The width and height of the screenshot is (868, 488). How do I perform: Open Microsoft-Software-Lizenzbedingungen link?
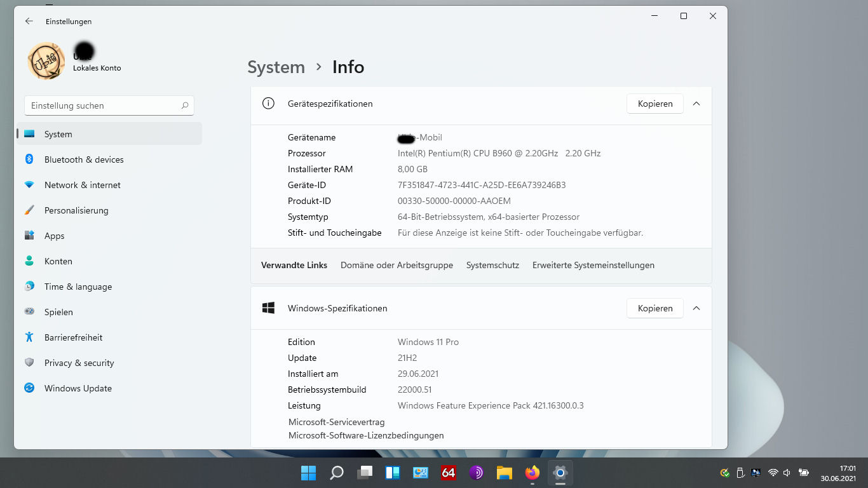coord(366,435)
